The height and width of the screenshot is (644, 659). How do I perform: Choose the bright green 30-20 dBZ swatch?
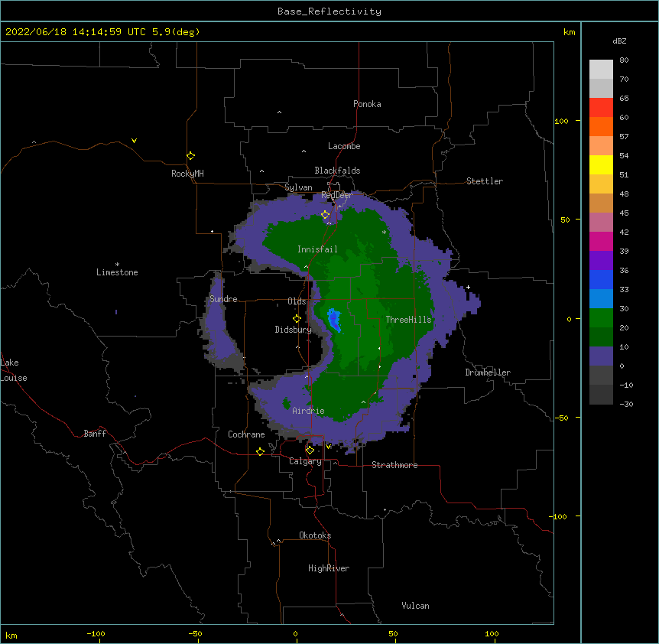(x=601, y=318)
